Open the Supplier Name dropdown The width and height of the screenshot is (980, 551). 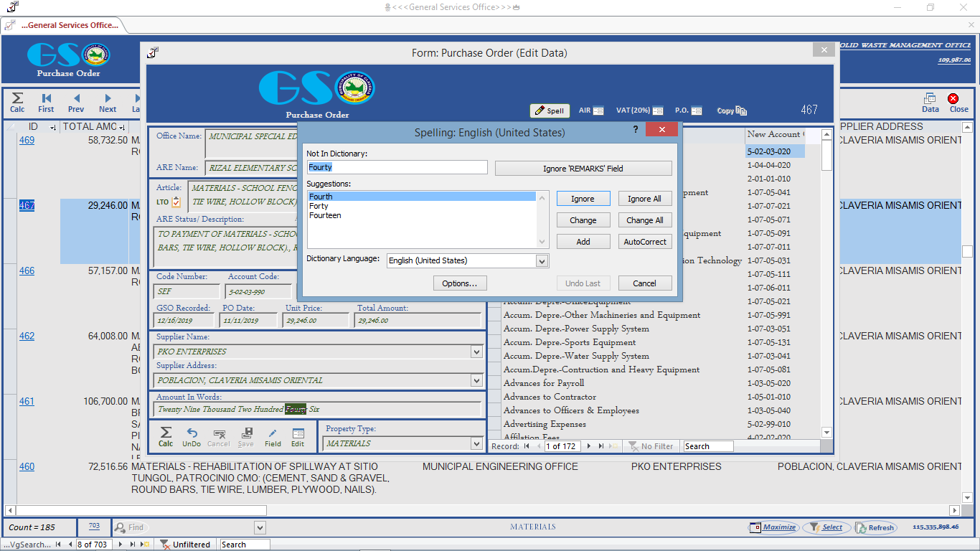[x=476, y=352]
